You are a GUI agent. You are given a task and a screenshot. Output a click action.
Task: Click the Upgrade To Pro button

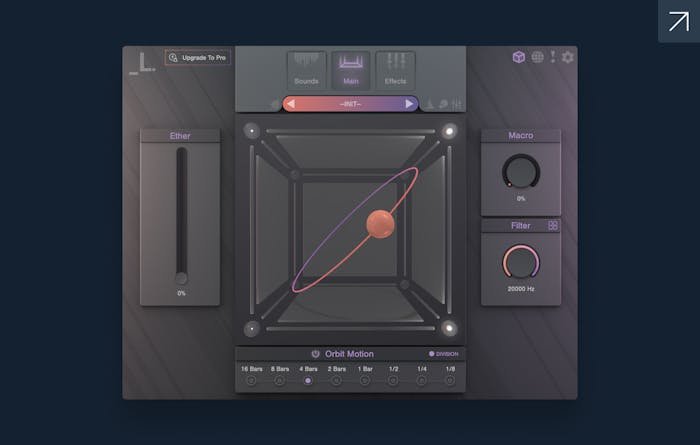(198, 58)
